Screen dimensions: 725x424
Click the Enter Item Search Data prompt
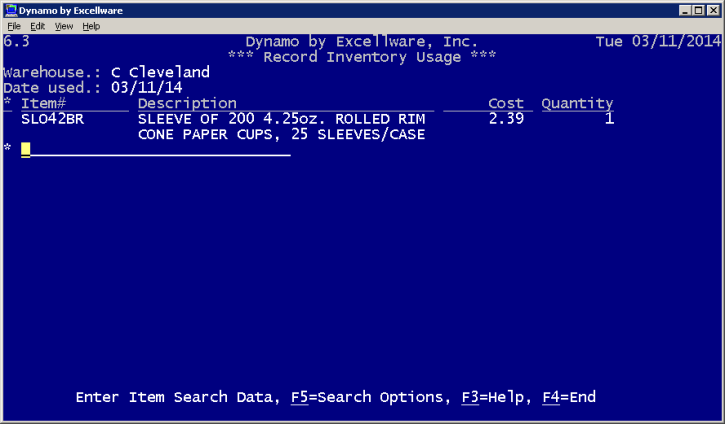pyautogui.click(x=178, y=397)
